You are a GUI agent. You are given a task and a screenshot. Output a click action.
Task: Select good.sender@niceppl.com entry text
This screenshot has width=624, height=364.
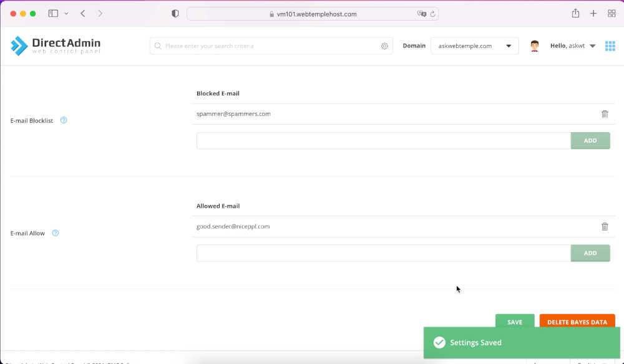pyautogui.click(x=233, y=226)
